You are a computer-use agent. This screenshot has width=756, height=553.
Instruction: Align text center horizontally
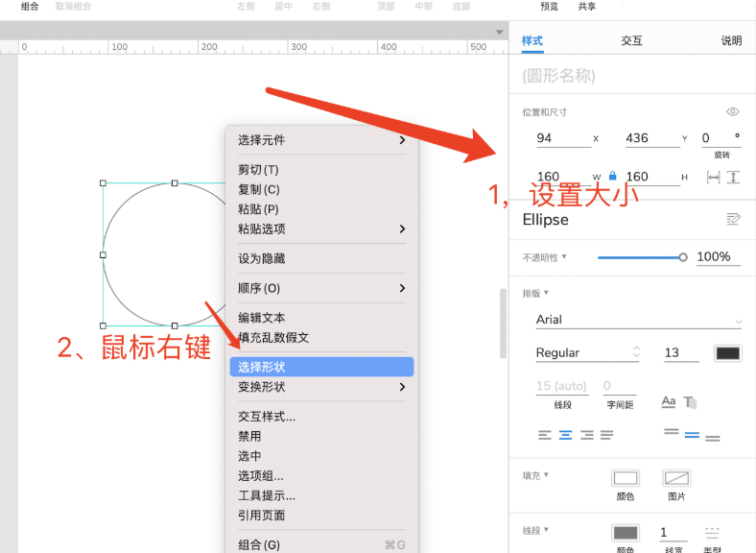tap(565, 435)
